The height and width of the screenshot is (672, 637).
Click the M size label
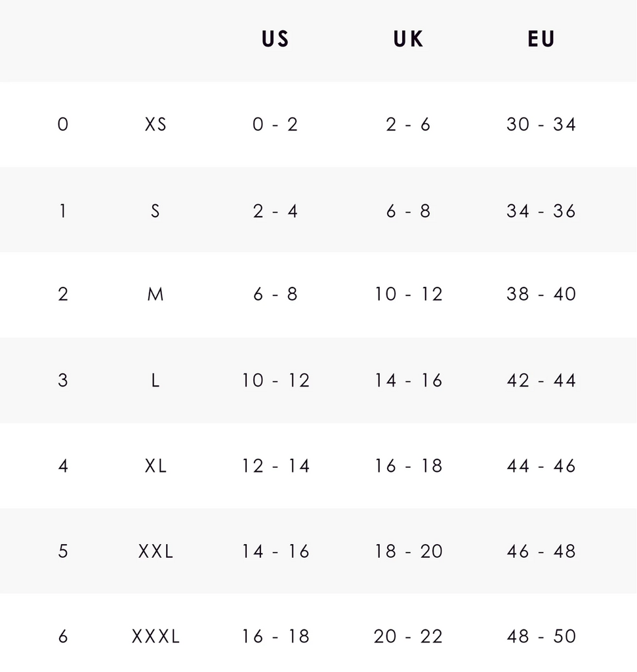(155, 294)
